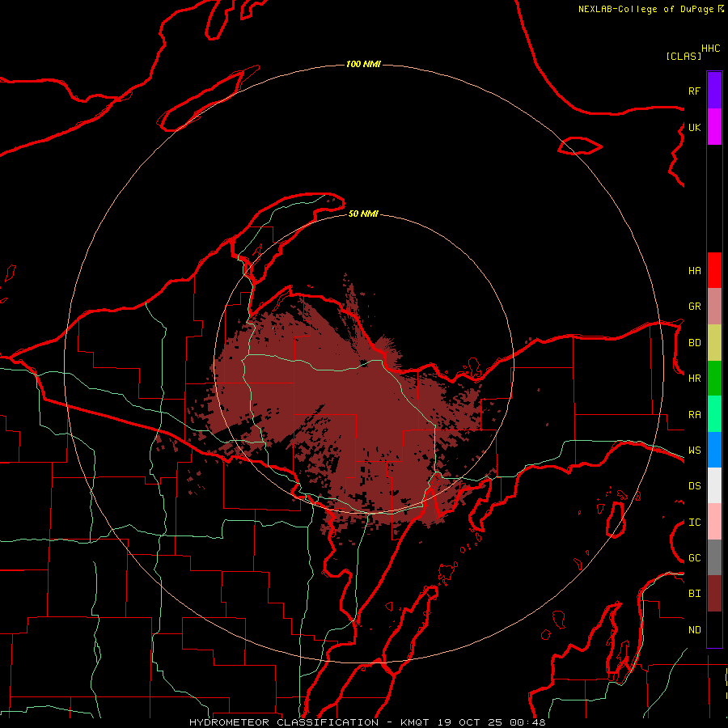Click the 'HHC' product code text

click(x=710, y=49)
